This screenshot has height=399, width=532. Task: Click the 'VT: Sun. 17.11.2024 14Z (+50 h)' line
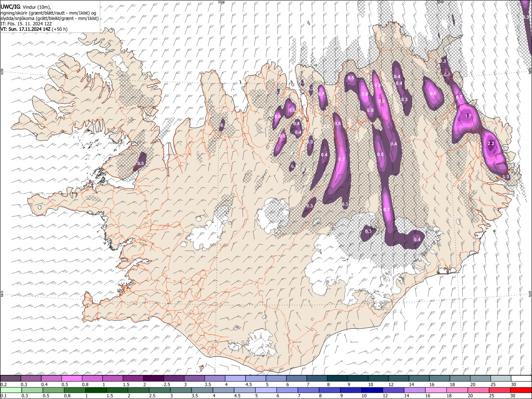click(x=34, y=29)
